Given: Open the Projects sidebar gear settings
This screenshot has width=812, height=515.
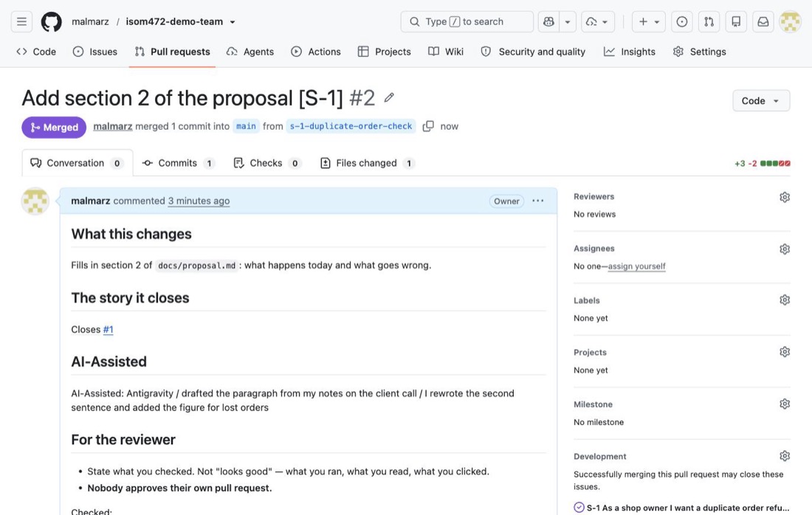Looking at the screenshot, I should coord(785,352).
